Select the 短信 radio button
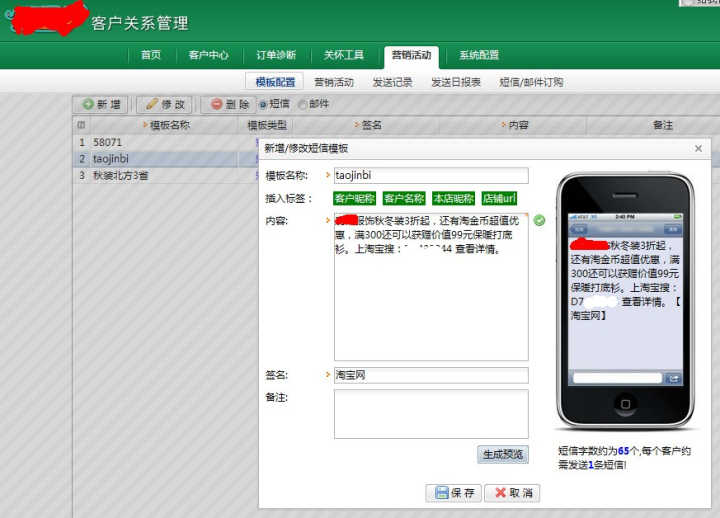 [x=263, y=104]
